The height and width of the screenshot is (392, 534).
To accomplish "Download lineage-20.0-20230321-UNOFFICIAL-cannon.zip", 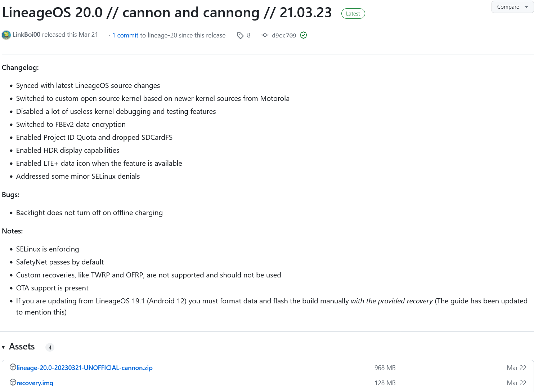I will click(x=85, y=368).
